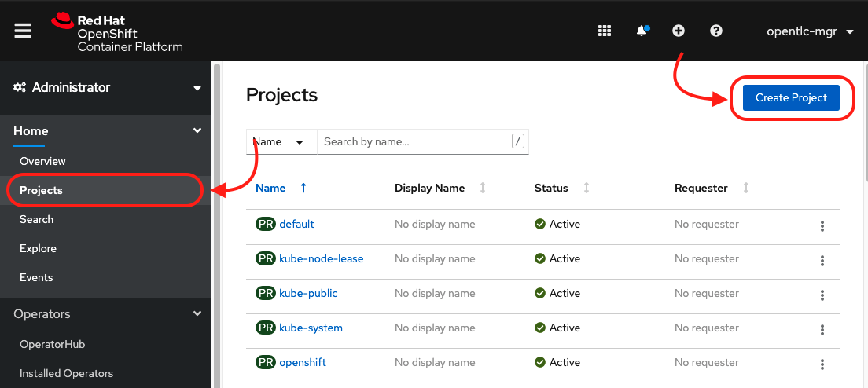Open kebab menu for default project
Screen dimensions: 868x388
point(822,225)
